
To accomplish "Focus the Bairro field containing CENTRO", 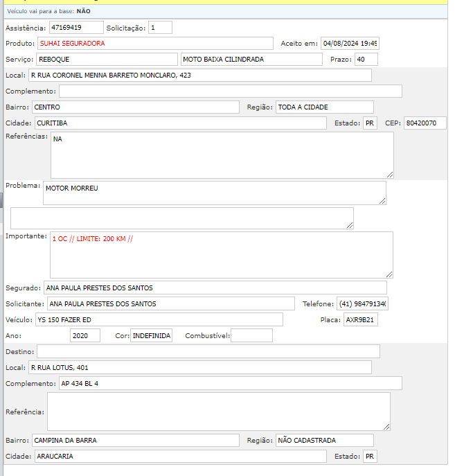I will point(135,107).
